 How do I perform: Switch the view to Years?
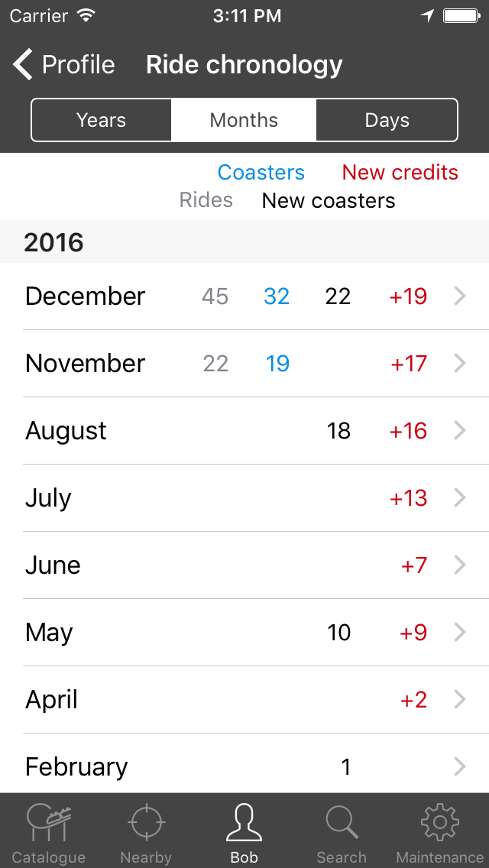tap(100, 120)
